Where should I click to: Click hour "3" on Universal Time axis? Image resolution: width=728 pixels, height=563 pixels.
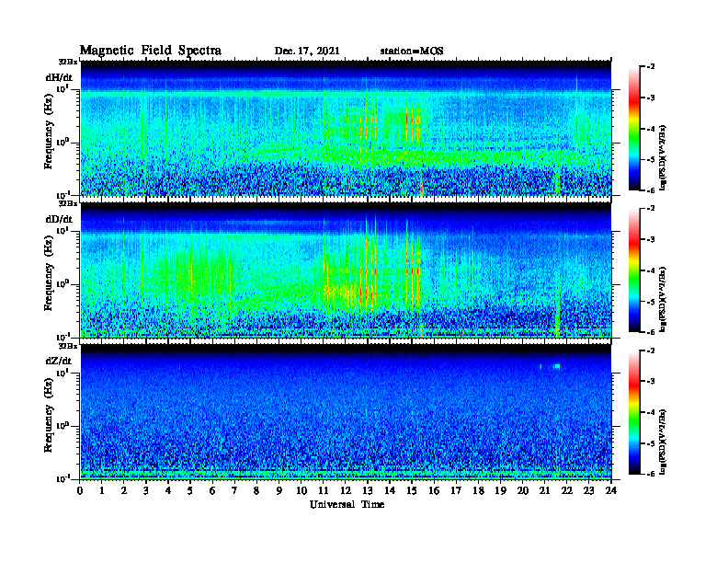146,490
